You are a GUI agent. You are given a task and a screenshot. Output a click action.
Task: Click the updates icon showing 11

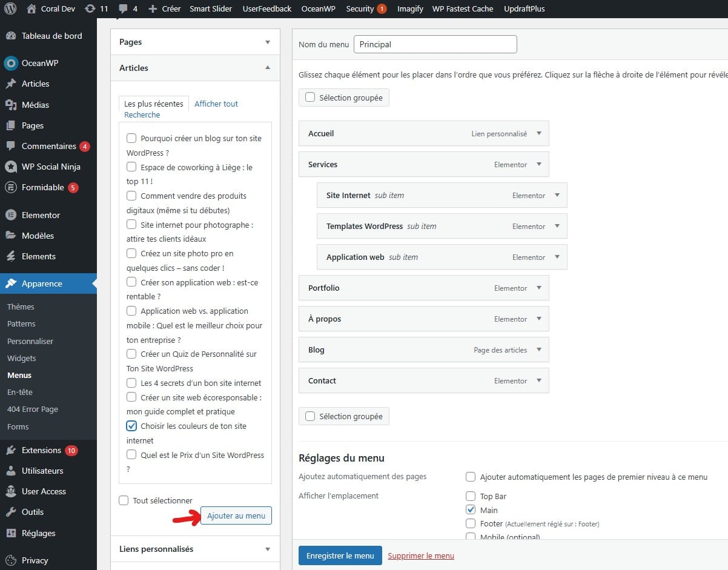tap(90, 8)
